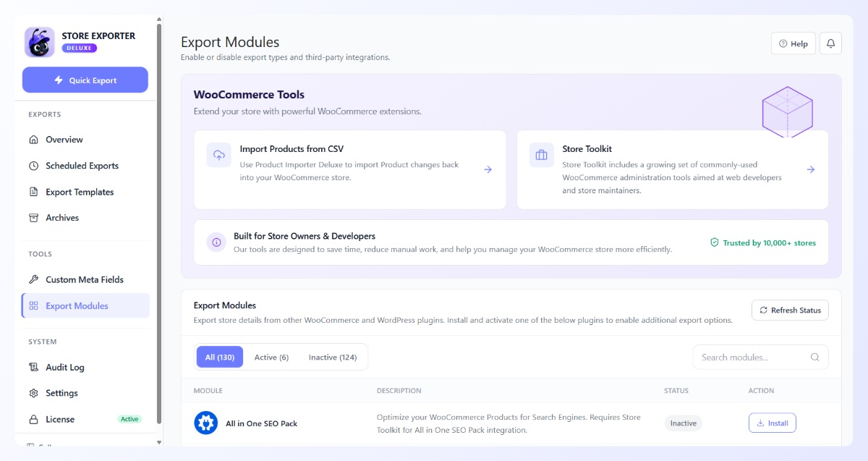868x461 pixels.
Task: Click the ACTION column header
Action: tap(761, 391)
